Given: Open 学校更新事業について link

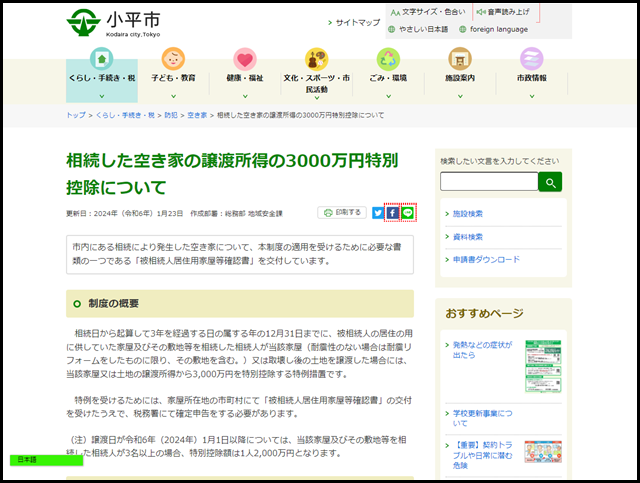Looking at the screenshot, I should tap(482, 418).
